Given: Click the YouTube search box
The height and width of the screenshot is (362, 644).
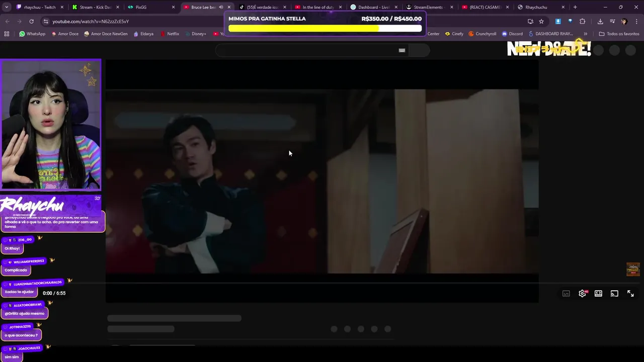Looking at the screenshot, I should click(312, 50).
